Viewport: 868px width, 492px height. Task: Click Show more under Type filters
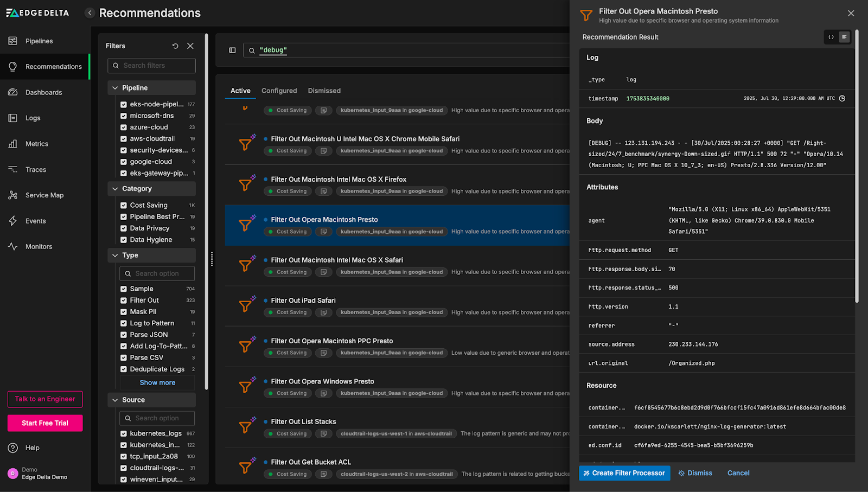[157, 382]
